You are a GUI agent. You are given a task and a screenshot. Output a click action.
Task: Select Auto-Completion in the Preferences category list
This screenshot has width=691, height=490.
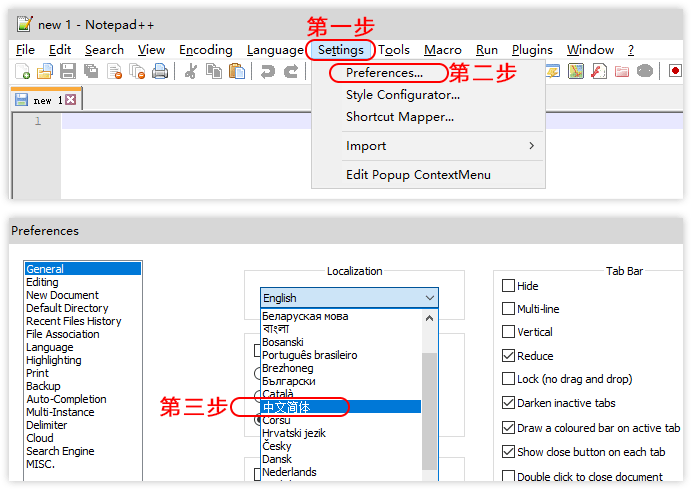[66, 399]
